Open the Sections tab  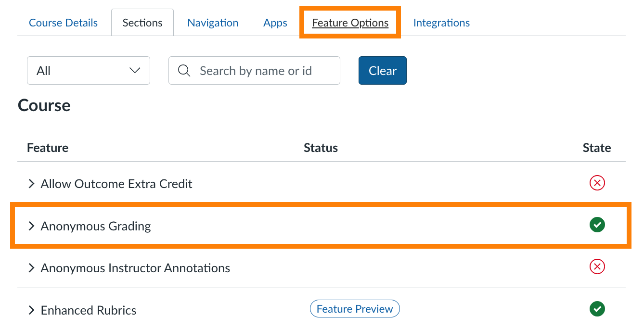(142, 23)
